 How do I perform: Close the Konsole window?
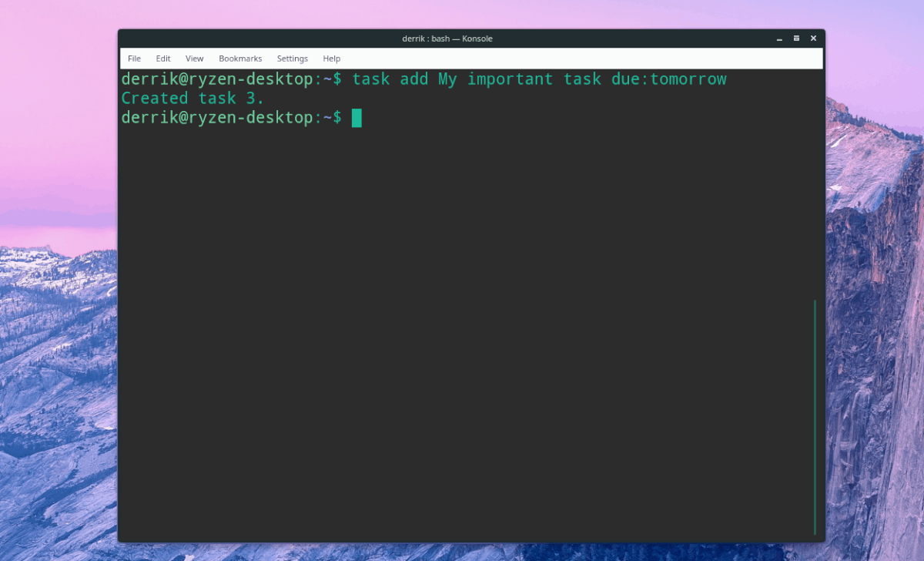pyautogui.click(x=813, y=38)
